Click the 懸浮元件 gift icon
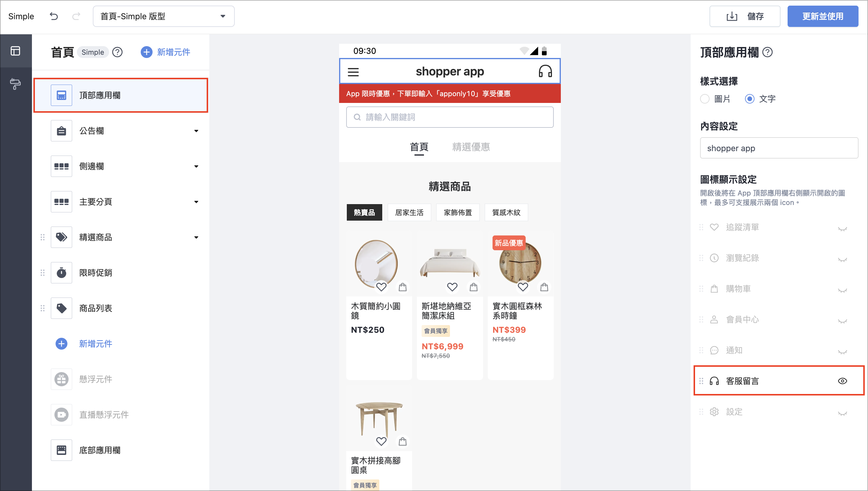Image resolution: width=868 pixels, height=491 pixels. [61, 379]
